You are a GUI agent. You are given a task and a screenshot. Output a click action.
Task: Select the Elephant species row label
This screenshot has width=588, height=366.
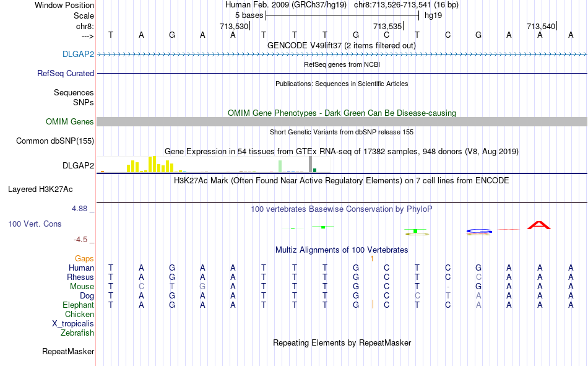(78, 305)
